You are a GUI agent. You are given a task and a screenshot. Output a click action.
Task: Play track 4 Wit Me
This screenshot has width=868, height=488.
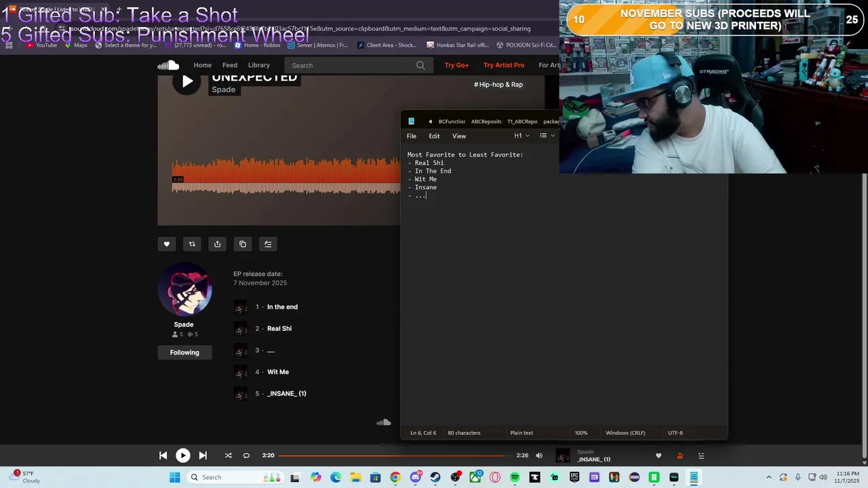(x=278, y=372)
